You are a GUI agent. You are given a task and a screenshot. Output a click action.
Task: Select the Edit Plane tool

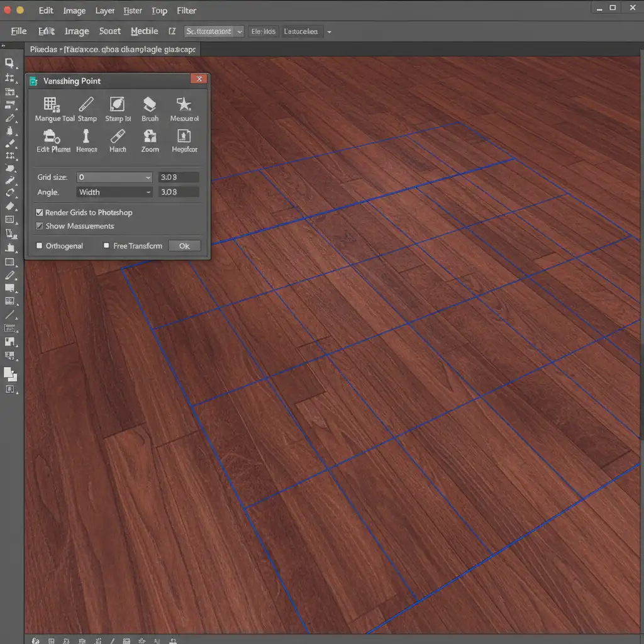click(x=52, y=136)
